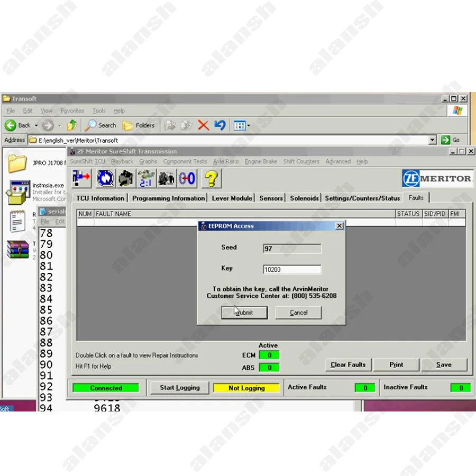This screenshot has height=476, width=476.
Task: Click Cancel in EEPROM Access dialog
Action: (298, 313)
